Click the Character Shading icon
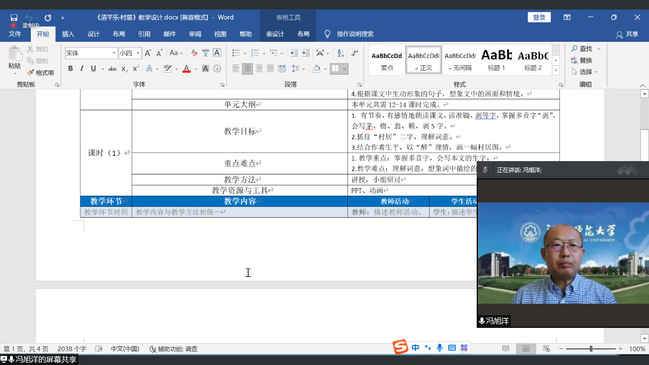The image size is (649, 365). (205, 69)
